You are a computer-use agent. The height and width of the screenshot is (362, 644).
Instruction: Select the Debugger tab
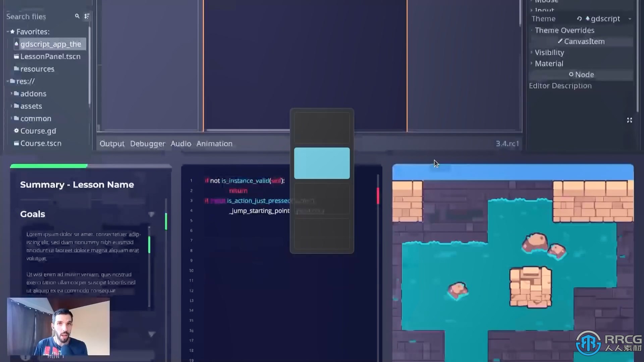point(148,143)
